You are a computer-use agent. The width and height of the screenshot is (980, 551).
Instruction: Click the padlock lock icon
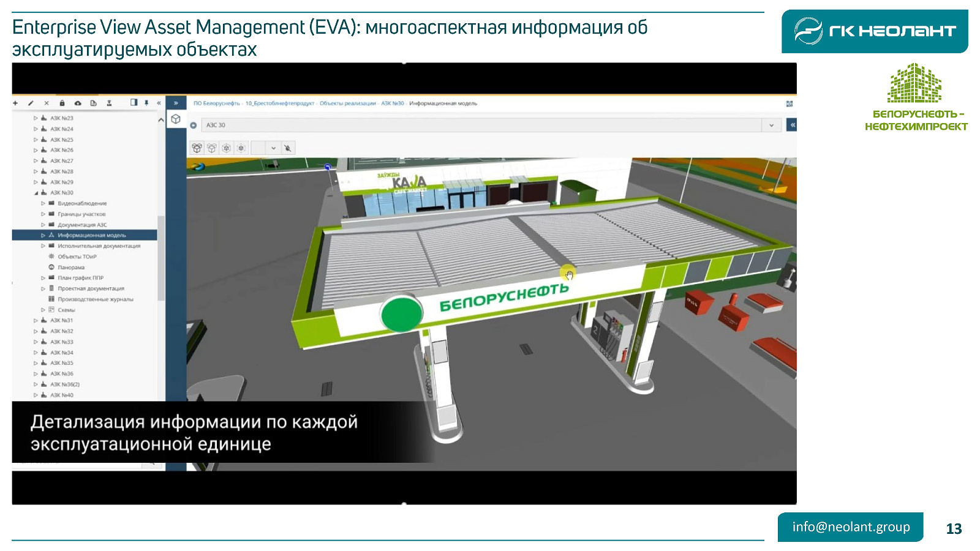62,103
